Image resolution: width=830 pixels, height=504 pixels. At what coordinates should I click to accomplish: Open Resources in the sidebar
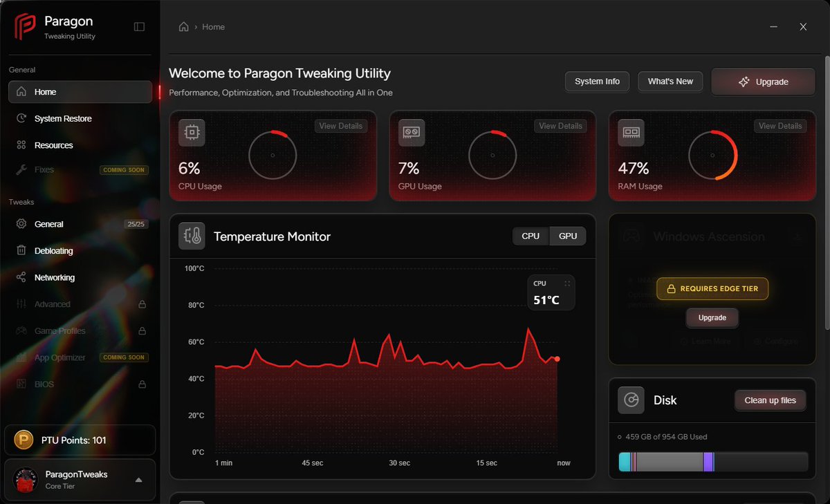click(x=80, y=145)
